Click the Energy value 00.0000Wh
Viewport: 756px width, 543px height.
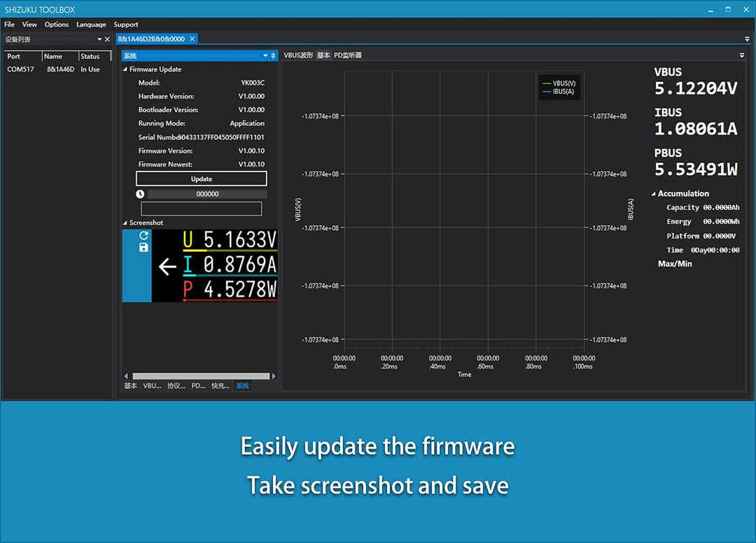point(721,222)
